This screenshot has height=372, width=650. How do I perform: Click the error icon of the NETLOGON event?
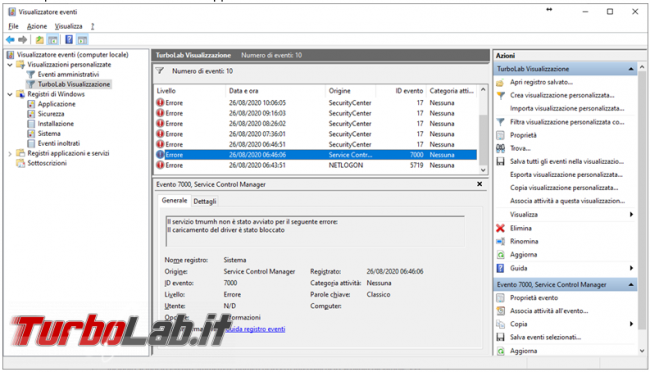click(160, 165)
